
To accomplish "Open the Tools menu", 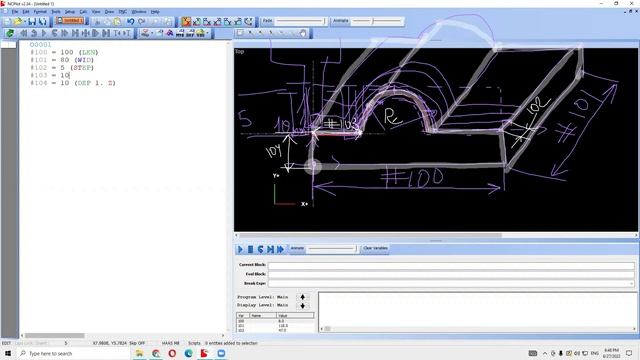I will [x=56, y=11].
